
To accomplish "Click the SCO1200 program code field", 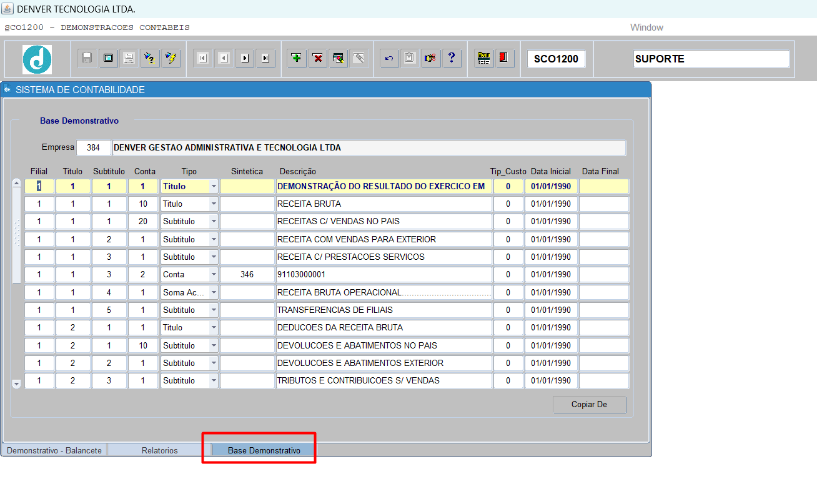I will [x=557, y=59].
